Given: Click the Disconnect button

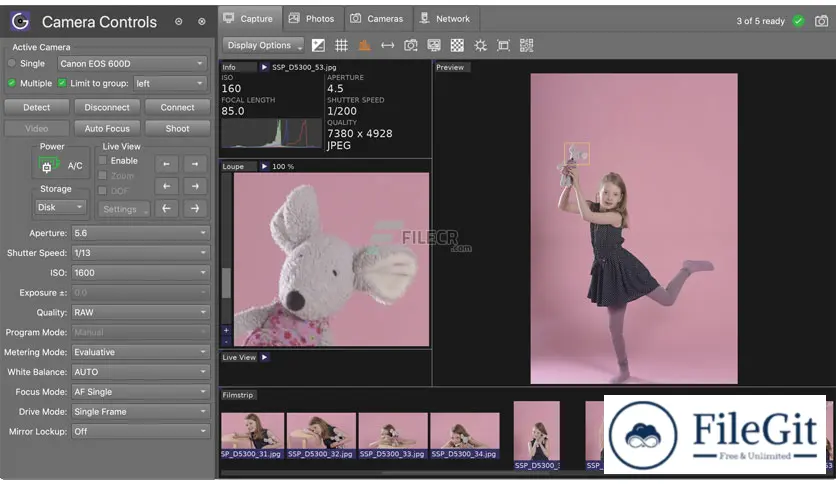Looking at the screenshot, I should click(107, 107).
